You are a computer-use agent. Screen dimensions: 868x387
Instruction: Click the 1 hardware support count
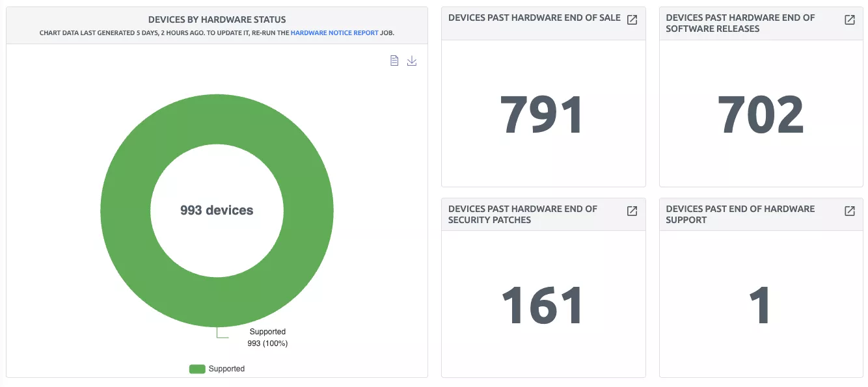click(x=760, y=306)
